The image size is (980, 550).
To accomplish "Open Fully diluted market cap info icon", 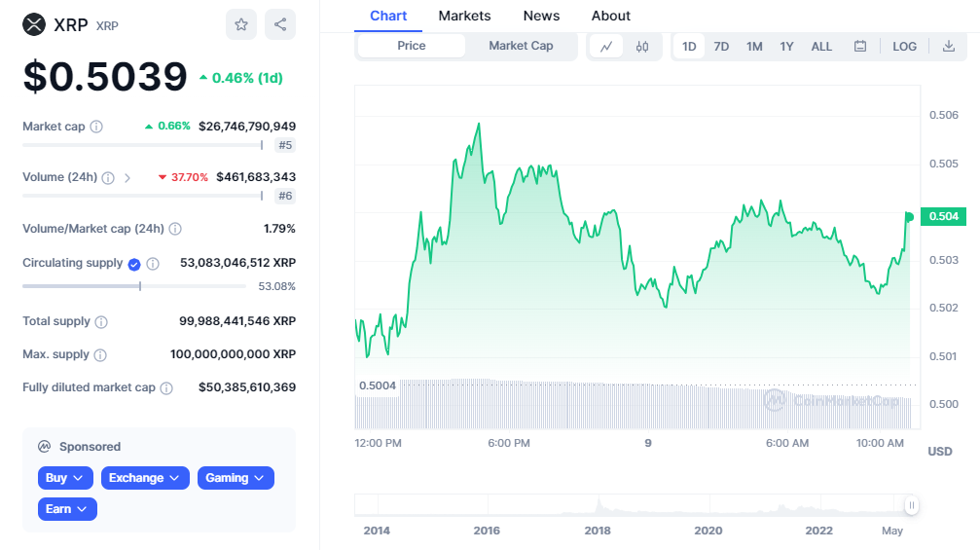I will pyautogui.click(x=166, y=388).
